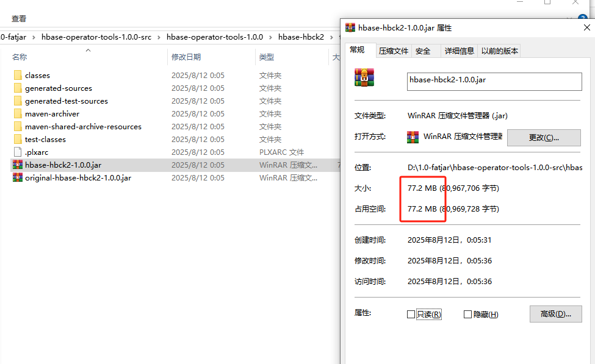Select the generated-test-sources folder name
Image resolution: width=595 pixels, height=364 pixels.
pos(67,101)
